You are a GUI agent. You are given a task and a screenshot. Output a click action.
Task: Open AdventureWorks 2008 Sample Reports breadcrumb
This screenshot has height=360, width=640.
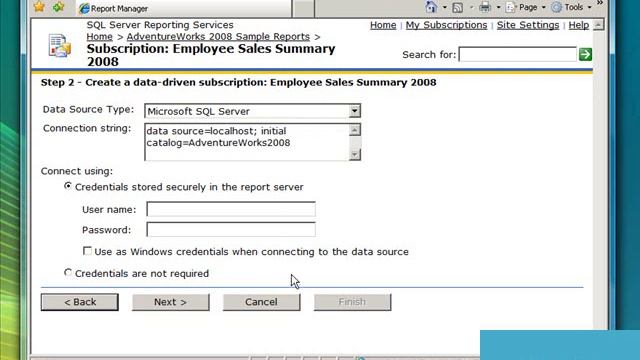(218, 36)
